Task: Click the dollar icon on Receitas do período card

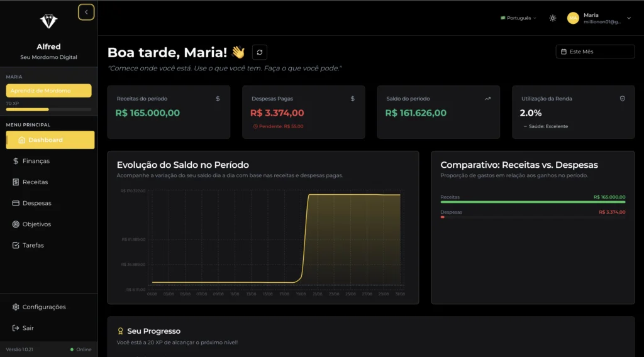Action: [x=218, y=99]
